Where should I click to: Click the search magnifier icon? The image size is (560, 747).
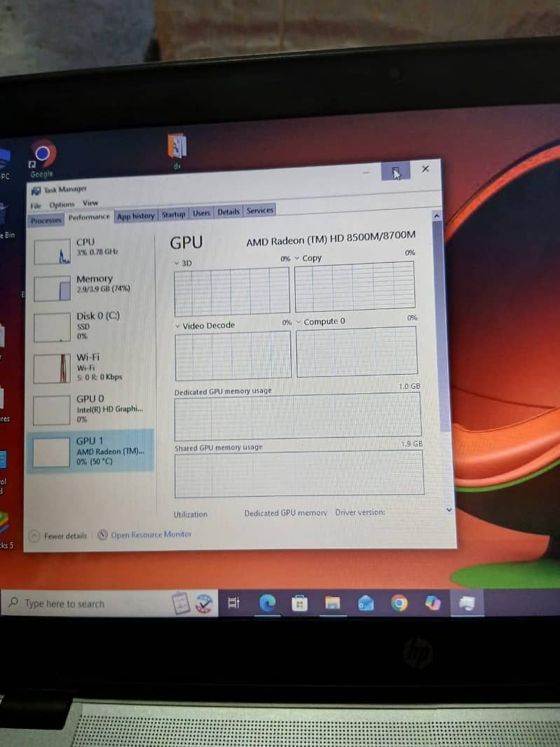[x=13, y=603]
